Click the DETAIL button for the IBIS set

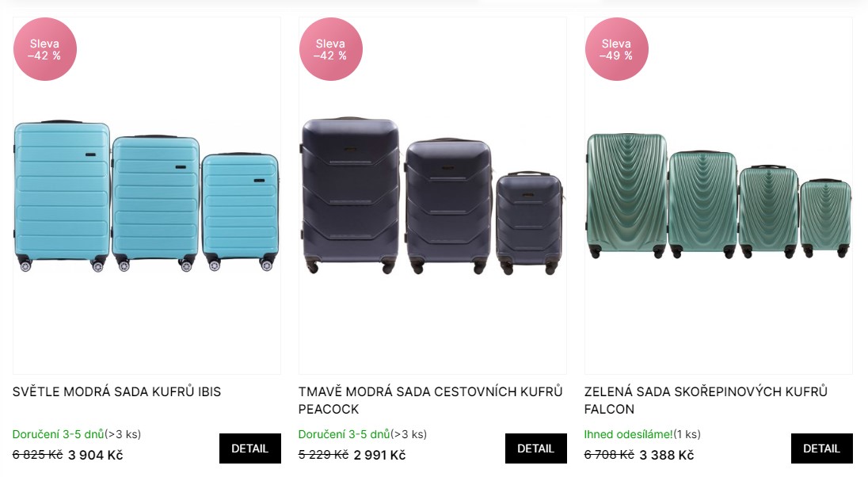(249, 448)
